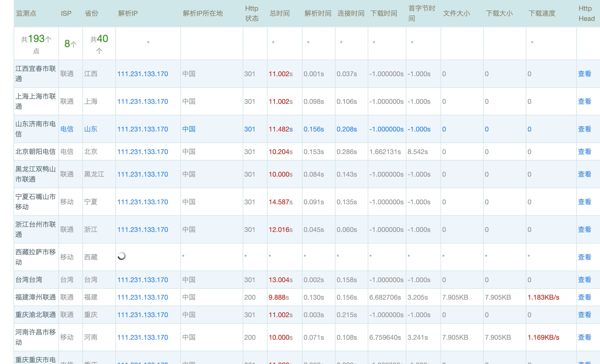
Task: Click the loading spinner in the 西藏拉萨市移动 row
Action: [121, 256]
